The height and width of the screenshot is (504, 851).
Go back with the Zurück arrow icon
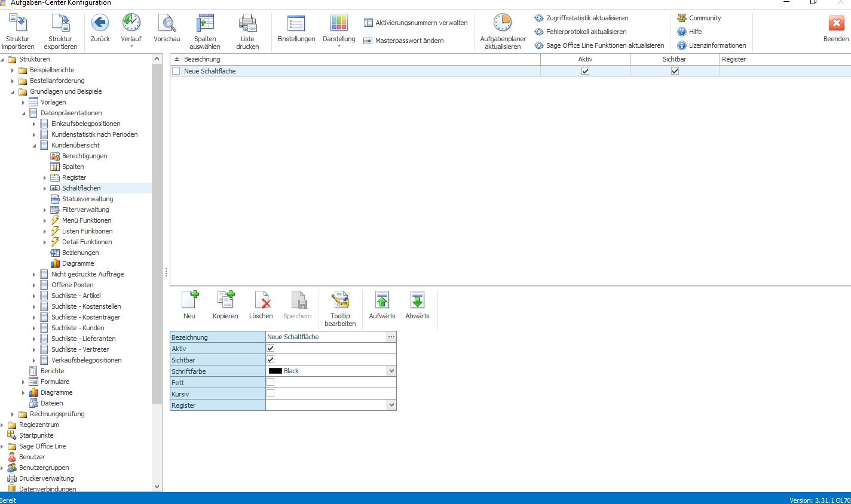[100, 23]
